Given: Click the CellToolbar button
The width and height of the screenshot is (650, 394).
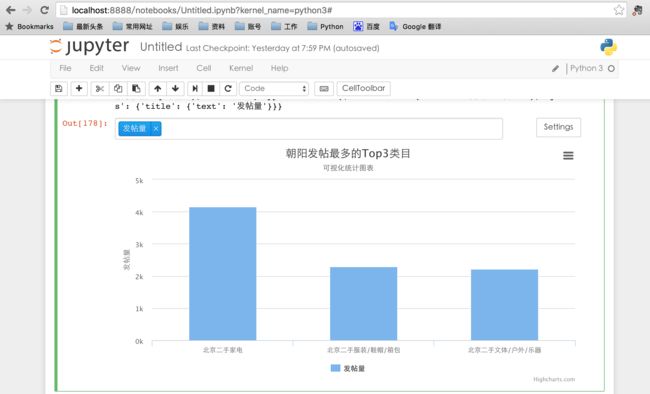Looking at the screenshot, I should pyautogui.click(x=364, y=88).
